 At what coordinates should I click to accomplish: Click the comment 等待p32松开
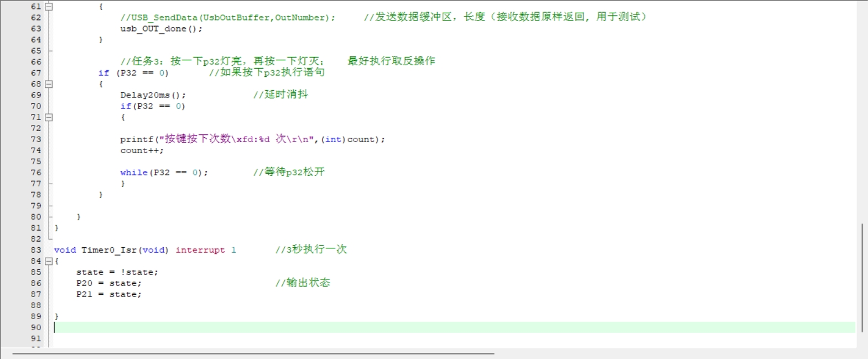(x=289, y=172)
